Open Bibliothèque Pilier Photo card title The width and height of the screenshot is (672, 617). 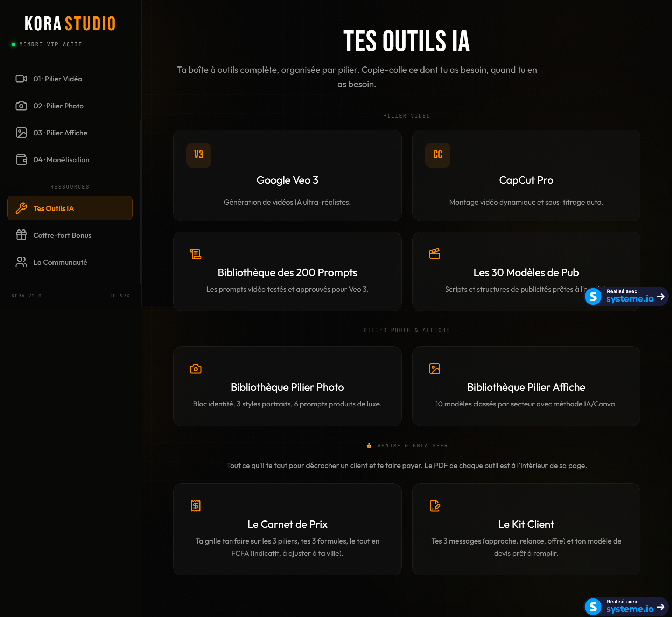coord(287,387)
